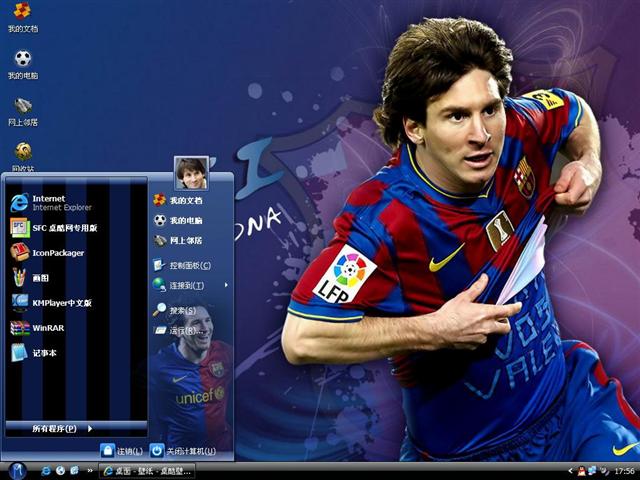The height and width of the screenshot is (480, 640).
Task: Click 关闭计算机(U) shut down button
Action: point(182,451)
